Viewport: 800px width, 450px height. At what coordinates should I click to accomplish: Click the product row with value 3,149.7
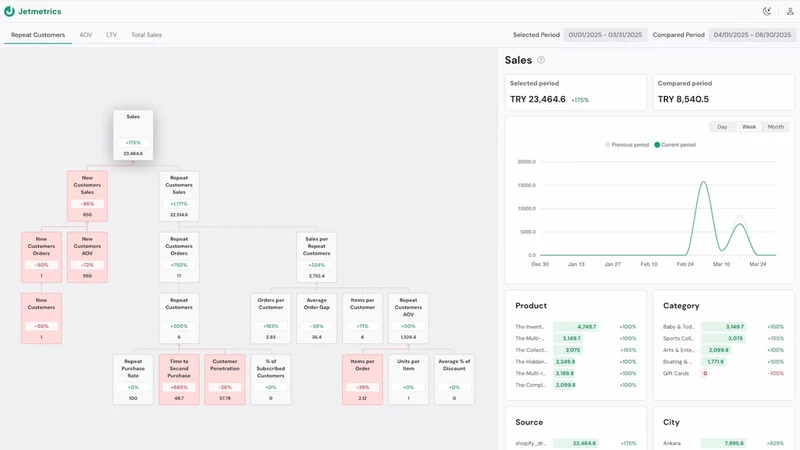click(576, 338)
